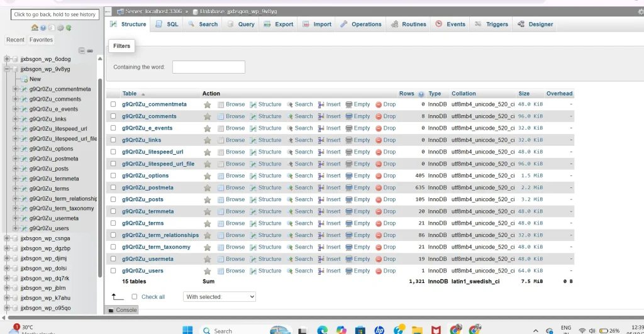Click the Rows column help icon
Screen dimensions: 644x334
pos(421,94)
